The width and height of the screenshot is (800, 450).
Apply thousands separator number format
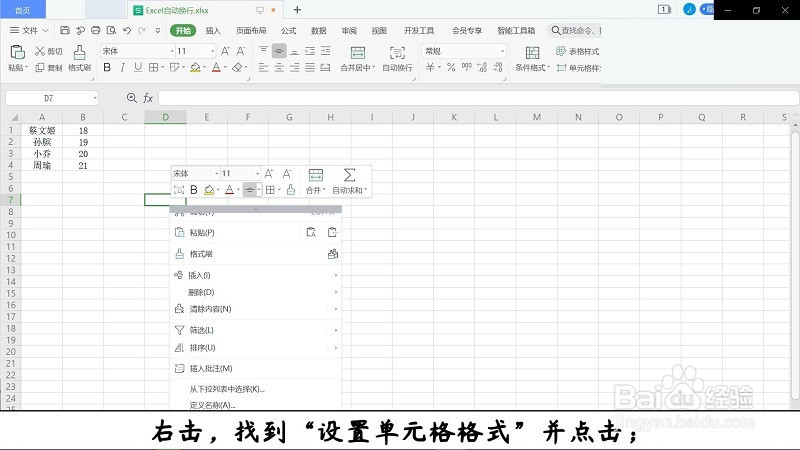click(466, 67)
